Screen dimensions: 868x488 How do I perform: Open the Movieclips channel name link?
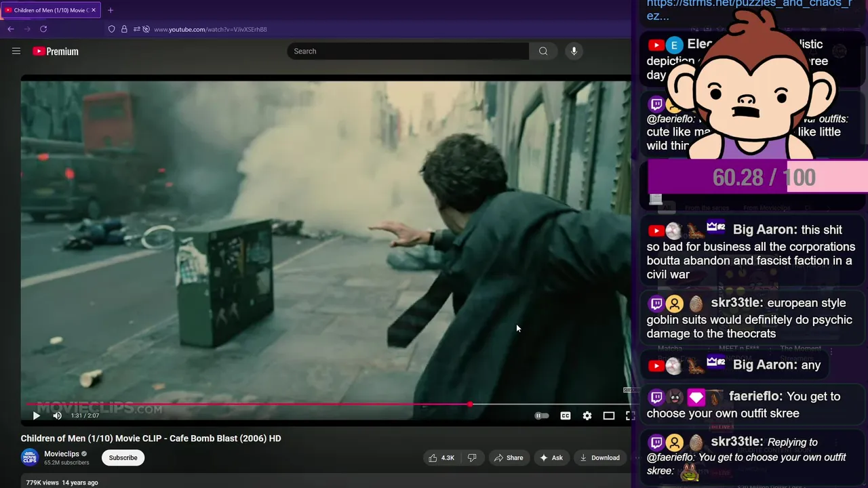[x=62, y=454]
